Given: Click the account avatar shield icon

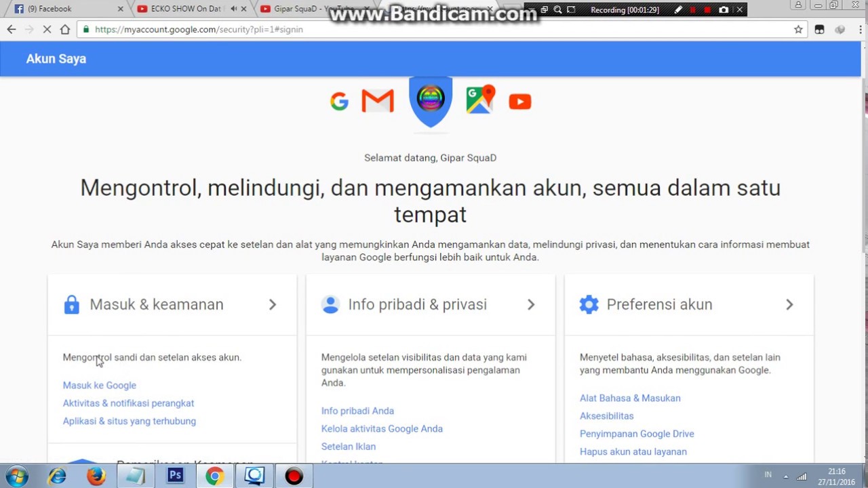Looking at the screenshot, I should coord(431,100).
